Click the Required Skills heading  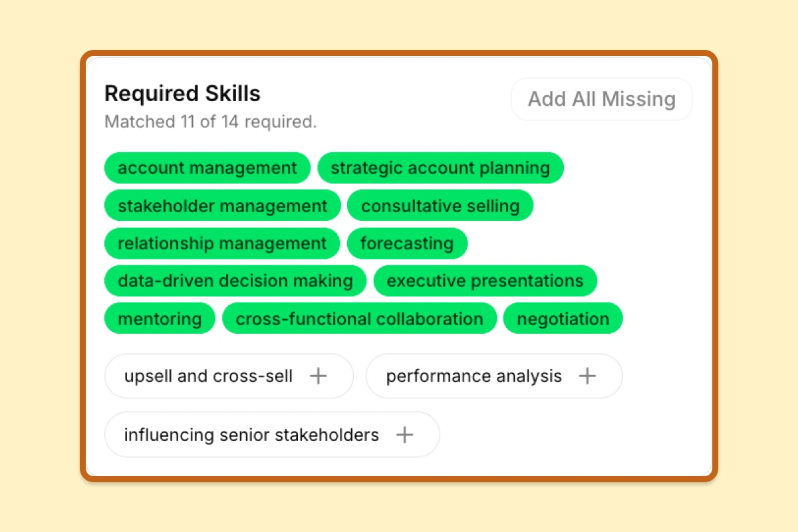(x=182, y=94)
